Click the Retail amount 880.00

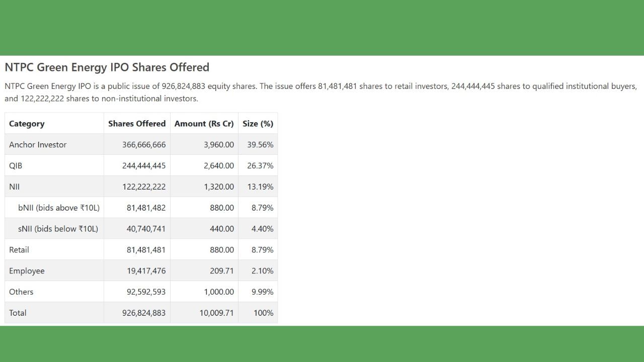tap(222, 250)
